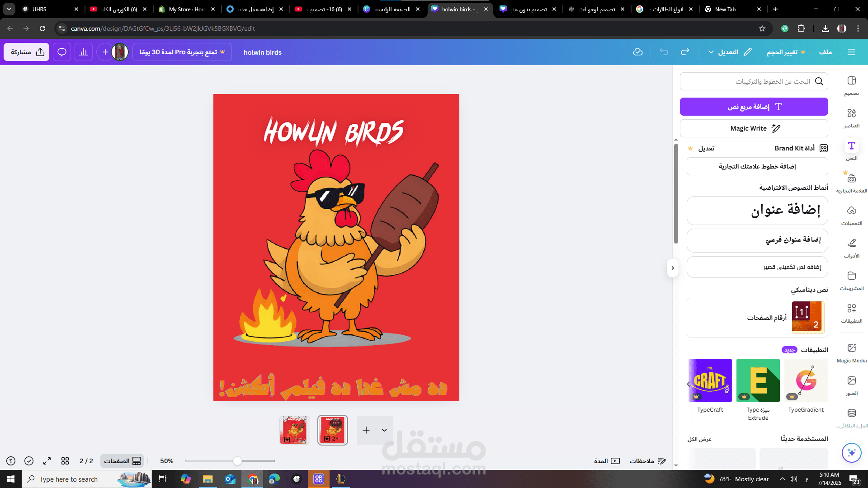Click the side panel vertical scrollbar
This screenshot has height=488, width=868.
676,193
